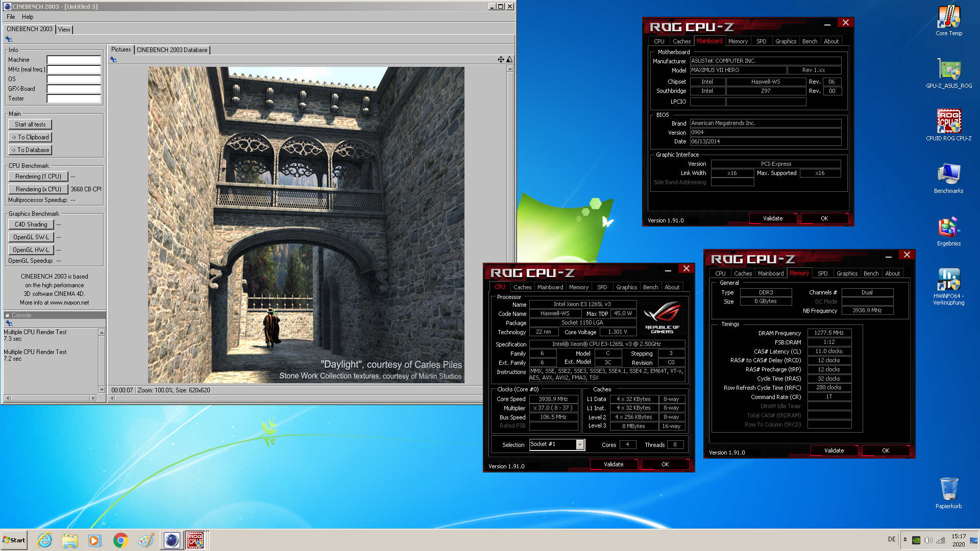Click the triangle zoom icon in picture viewer
This screenshot has width=980, height=551.
(509, 60)
